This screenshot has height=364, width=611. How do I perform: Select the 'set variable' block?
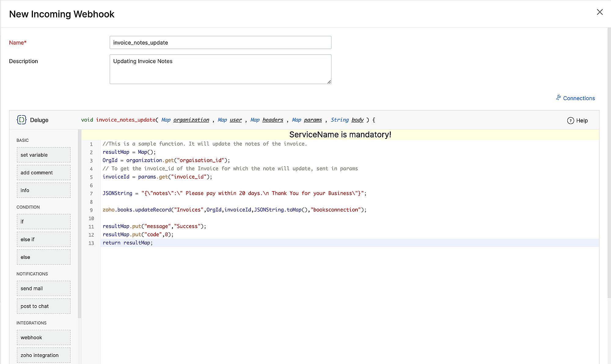pyautogui.click(x=43, y=155)
